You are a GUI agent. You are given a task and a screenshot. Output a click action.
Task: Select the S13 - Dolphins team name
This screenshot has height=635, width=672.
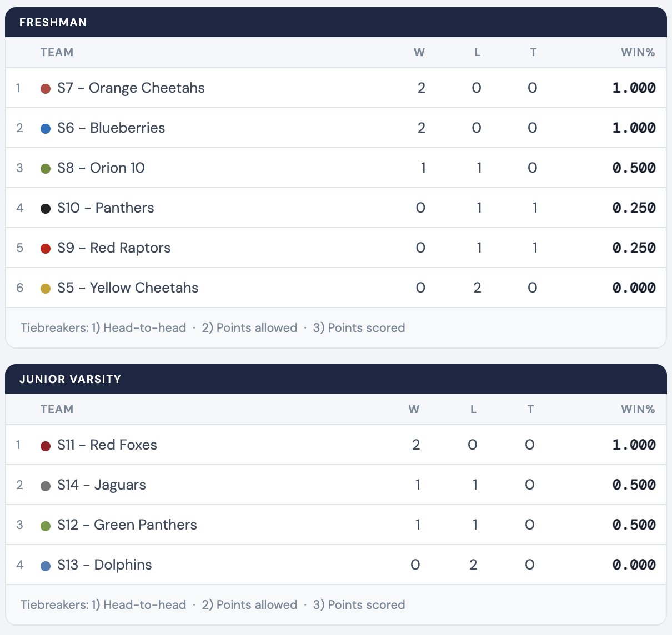(x=104, y=565)
